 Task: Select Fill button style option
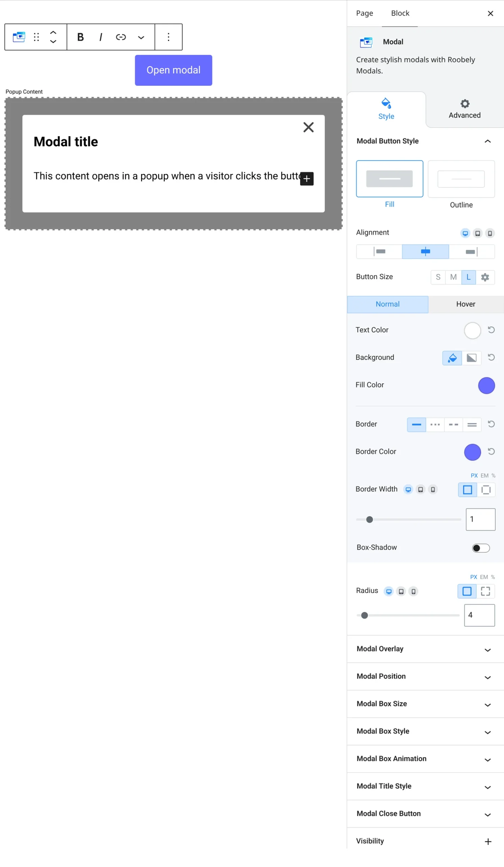390,178
